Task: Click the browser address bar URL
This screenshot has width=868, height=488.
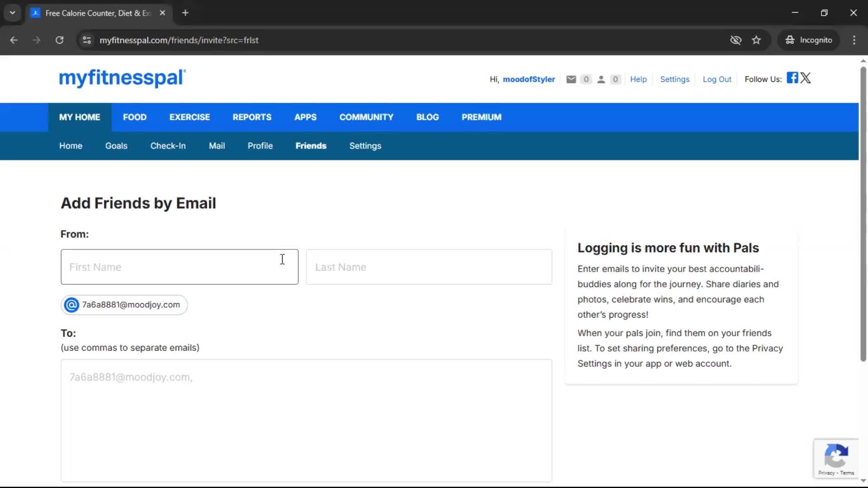Action: tap(179, 40)
